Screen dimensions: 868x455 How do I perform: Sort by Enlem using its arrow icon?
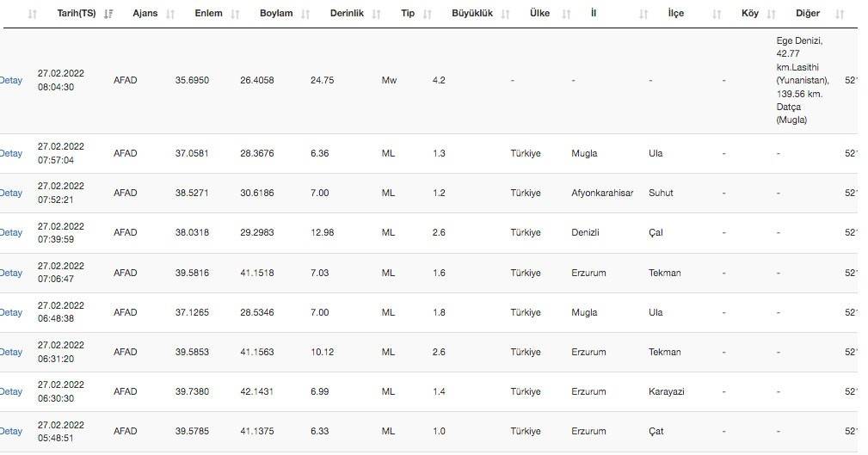click(x=236, y=15)
